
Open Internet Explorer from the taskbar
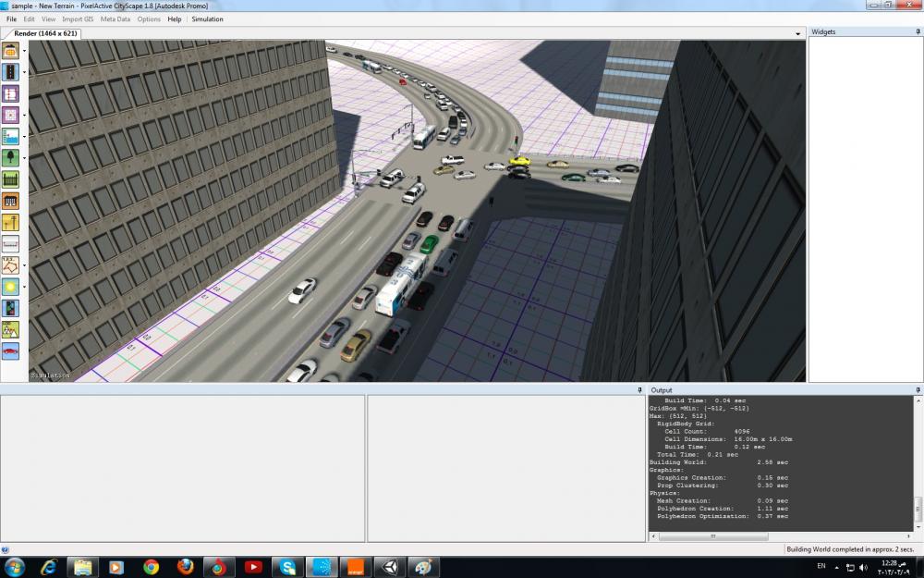click(x=48, y=568)
